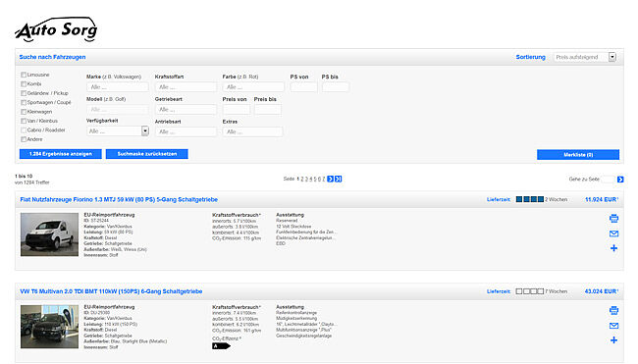638x364 pixels.
Task: Click the PS von input field
Action: click(303, 87)
